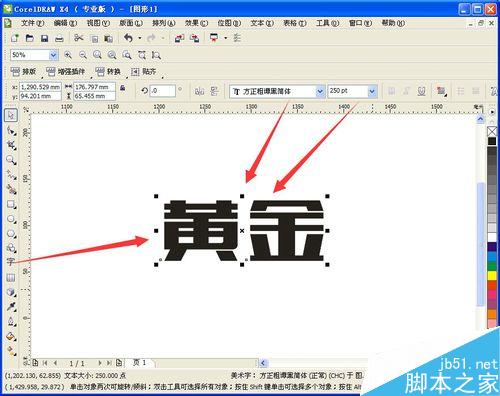
Task: Click the black color swatch in palette
Action: tap(492, 141)
